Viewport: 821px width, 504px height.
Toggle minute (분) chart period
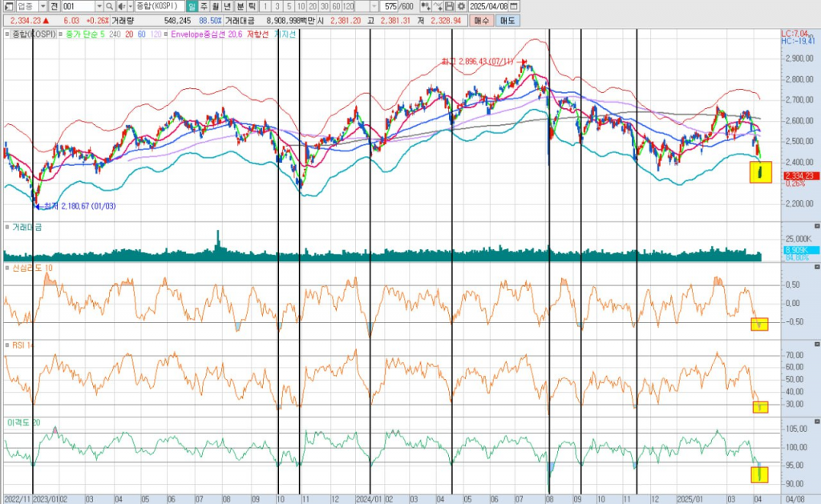(x=240, y=6)
